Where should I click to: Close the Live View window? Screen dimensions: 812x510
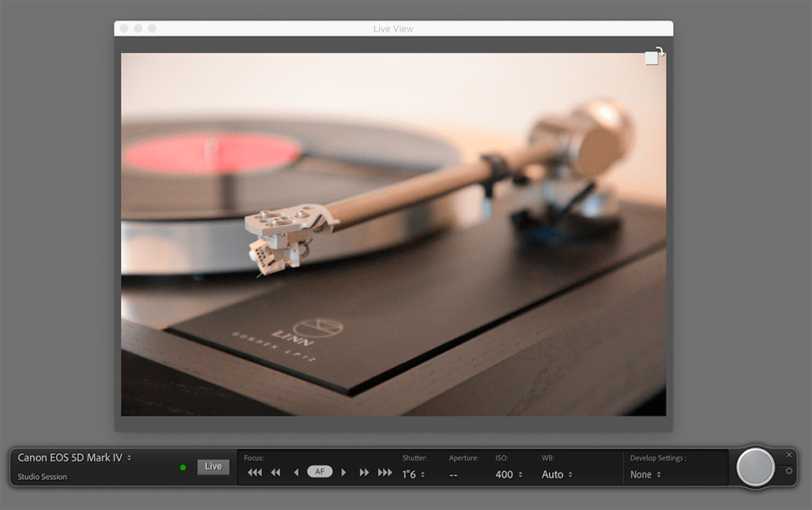[x=124, y=28]
